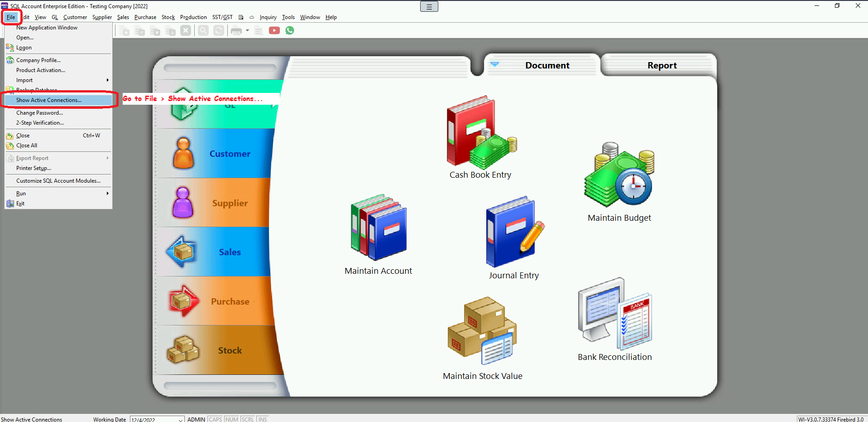Click the cloud icon in menu bar
Viewport: 868px width, 422px height.
pyautogui.click(x=252, y=17)
